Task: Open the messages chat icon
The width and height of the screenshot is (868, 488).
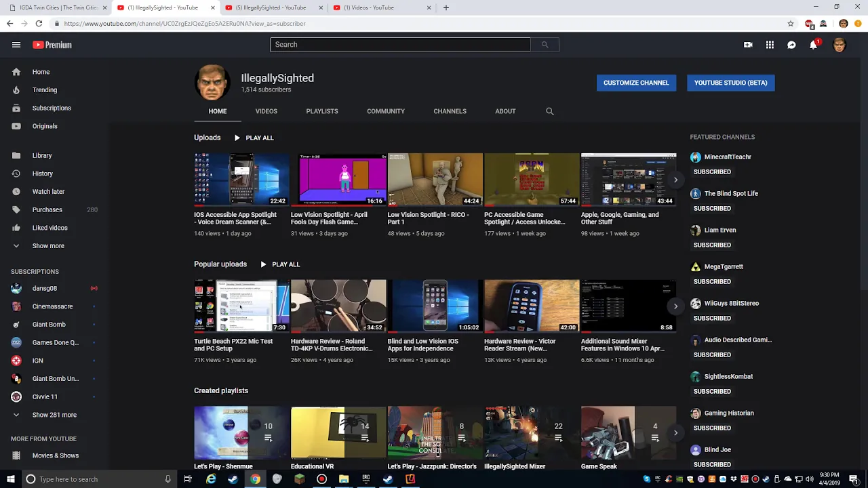Action: (791, 45)
